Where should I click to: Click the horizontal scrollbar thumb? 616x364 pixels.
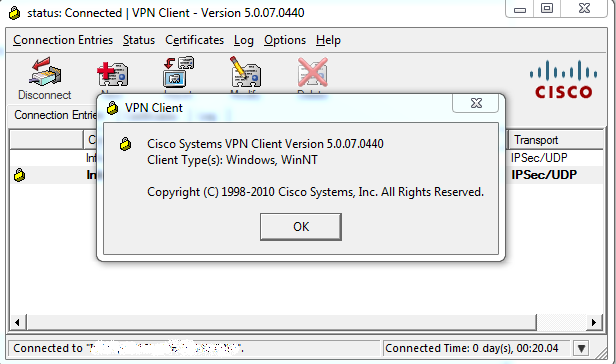click(x=281, y=322)
